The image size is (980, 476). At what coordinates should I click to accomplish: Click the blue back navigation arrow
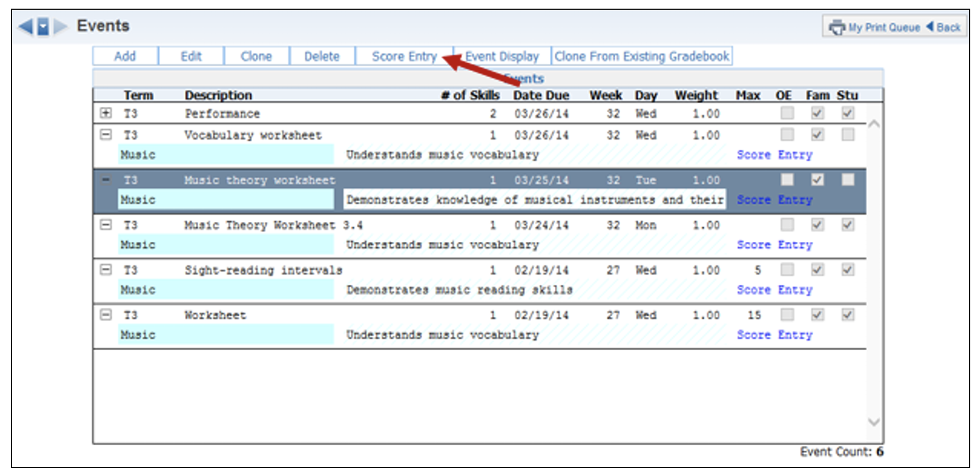(25, 26)
